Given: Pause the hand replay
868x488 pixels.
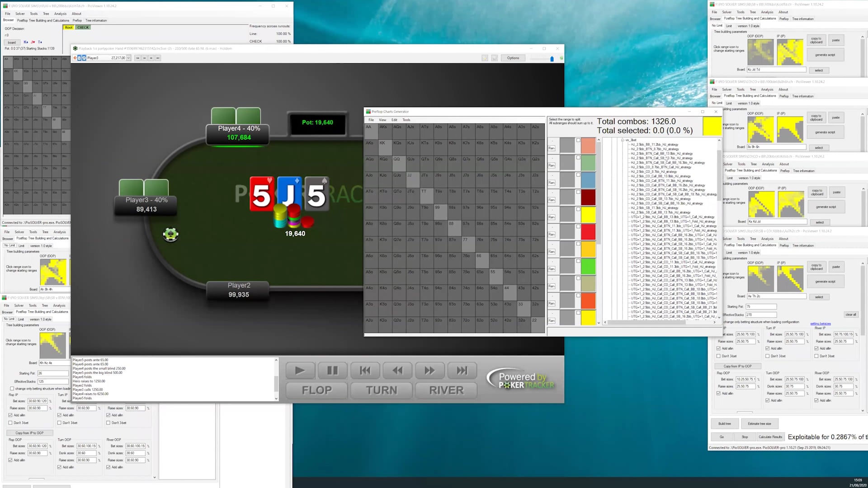Looking at the screenshot, I should (332, 370).
